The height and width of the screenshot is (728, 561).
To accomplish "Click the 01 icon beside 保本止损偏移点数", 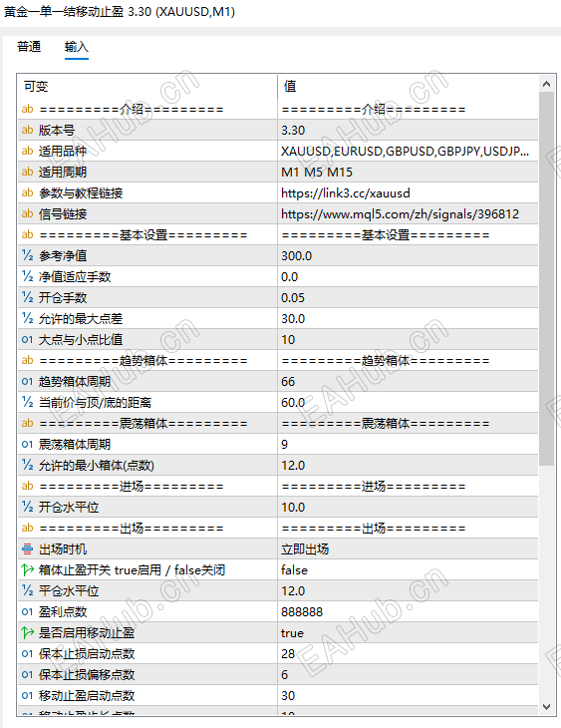I will pyautogui.click(x=27, y=674).
